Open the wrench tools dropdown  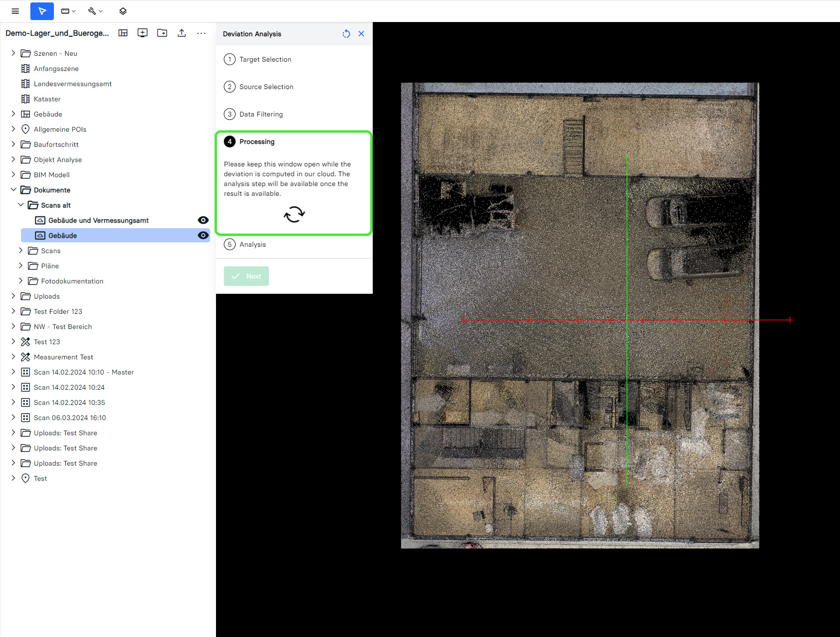95,11
